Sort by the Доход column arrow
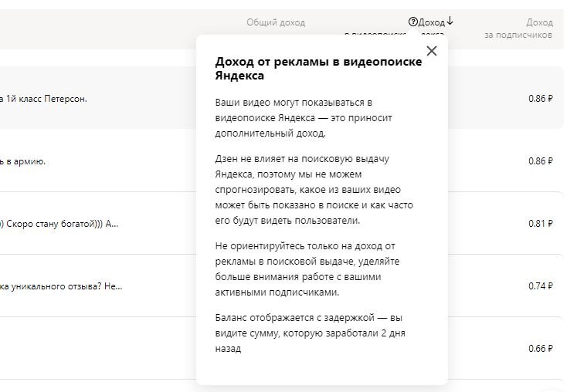 450,22
